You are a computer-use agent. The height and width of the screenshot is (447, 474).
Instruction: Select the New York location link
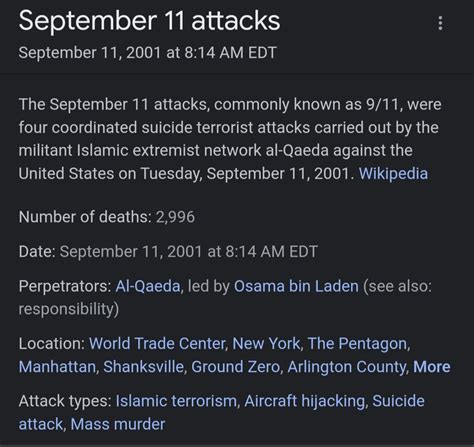[x=266, y=343]
